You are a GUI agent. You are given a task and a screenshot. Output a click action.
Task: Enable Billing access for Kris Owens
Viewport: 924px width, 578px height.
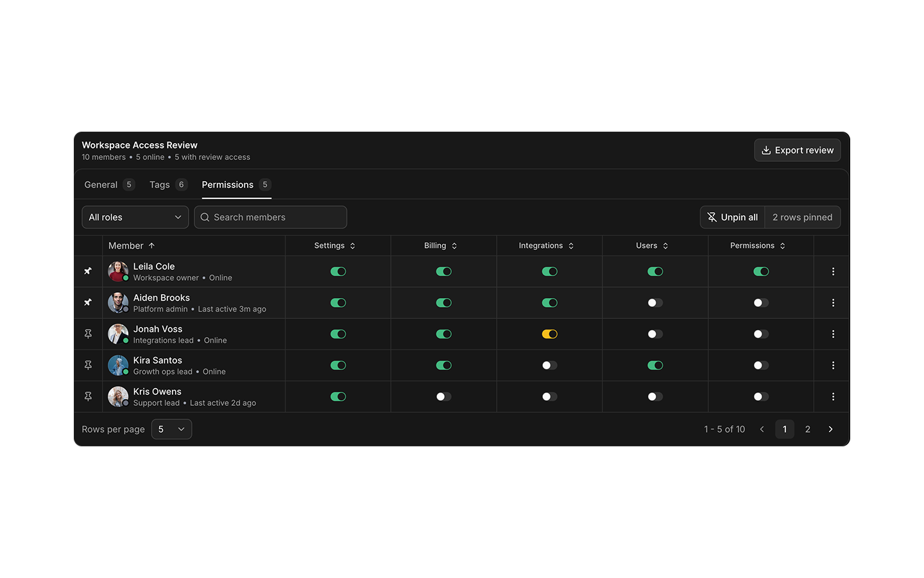[x=444, y=397]
